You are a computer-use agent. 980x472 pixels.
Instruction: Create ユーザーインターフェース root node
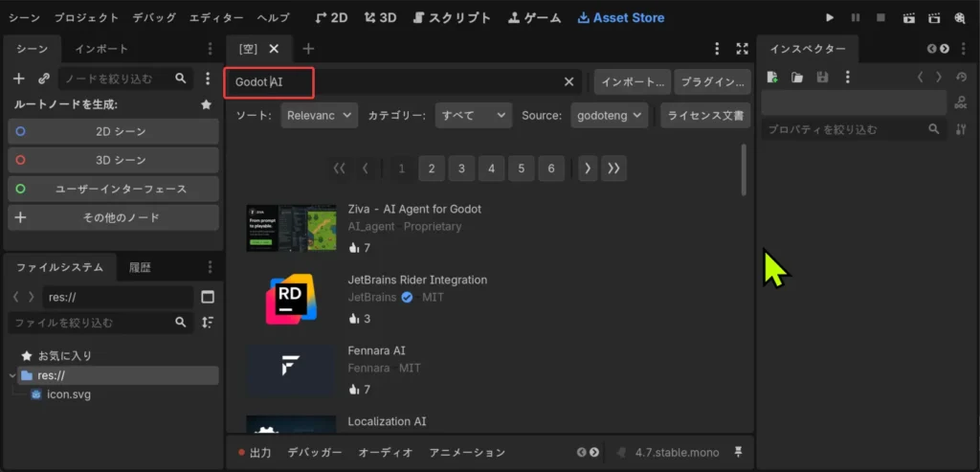click(x=113, y=189)
